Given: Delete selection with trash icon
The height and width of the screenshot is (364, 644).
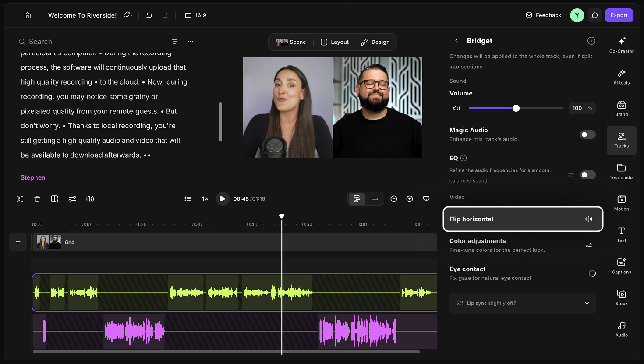Looking at the screenshot, I should [x=37, y=199].
